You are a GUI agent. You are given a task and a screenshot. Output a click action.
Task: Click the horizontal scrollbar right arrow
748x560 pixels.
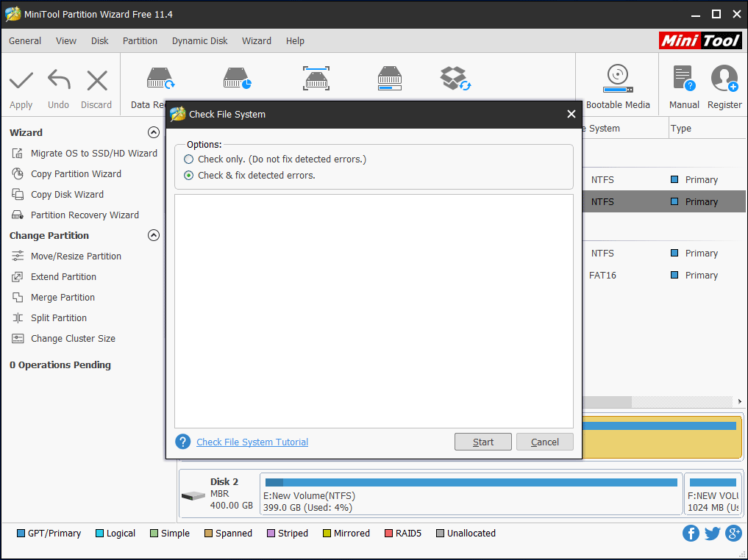740,402
